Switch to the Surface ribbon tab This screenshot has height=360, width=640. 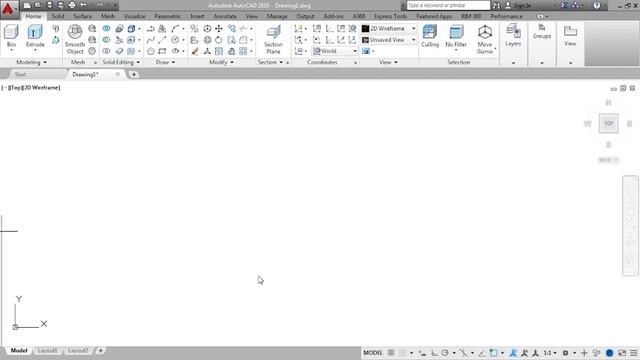(82, 16)
